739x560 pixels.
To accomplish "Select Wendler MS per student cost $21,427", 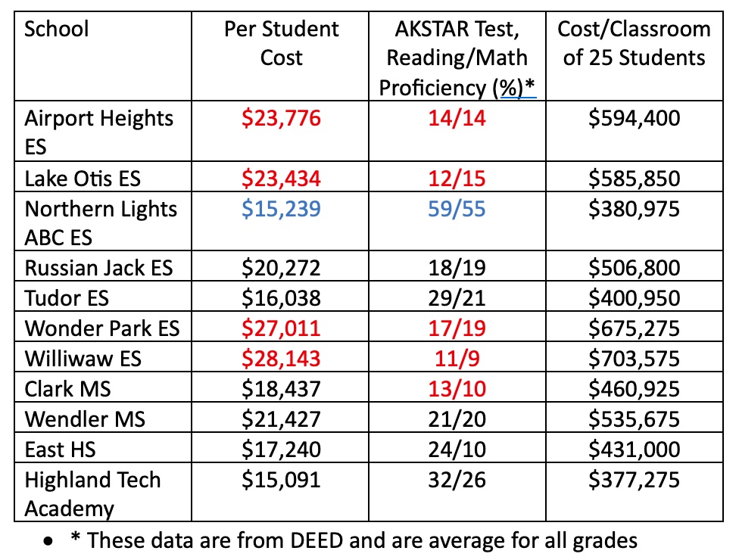I will tap(281, 418).
